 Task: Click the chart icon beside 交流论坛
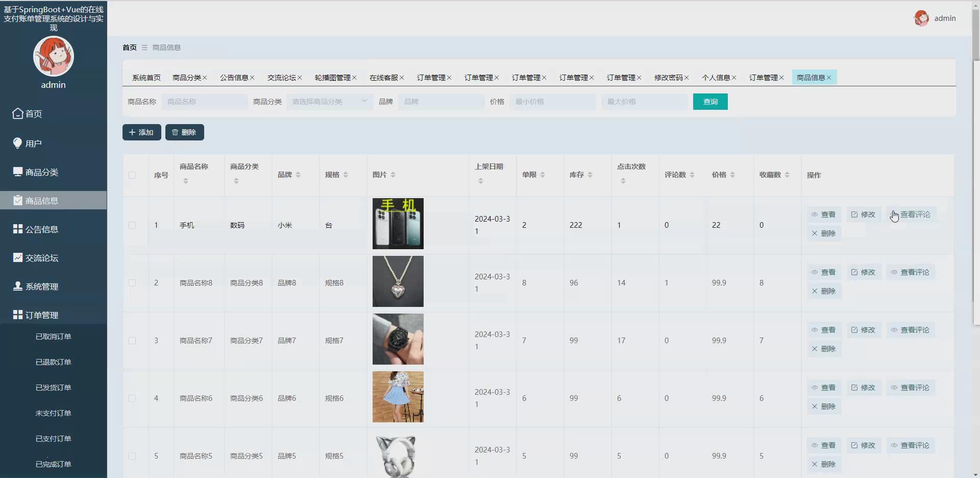click(x=18, y=257)
